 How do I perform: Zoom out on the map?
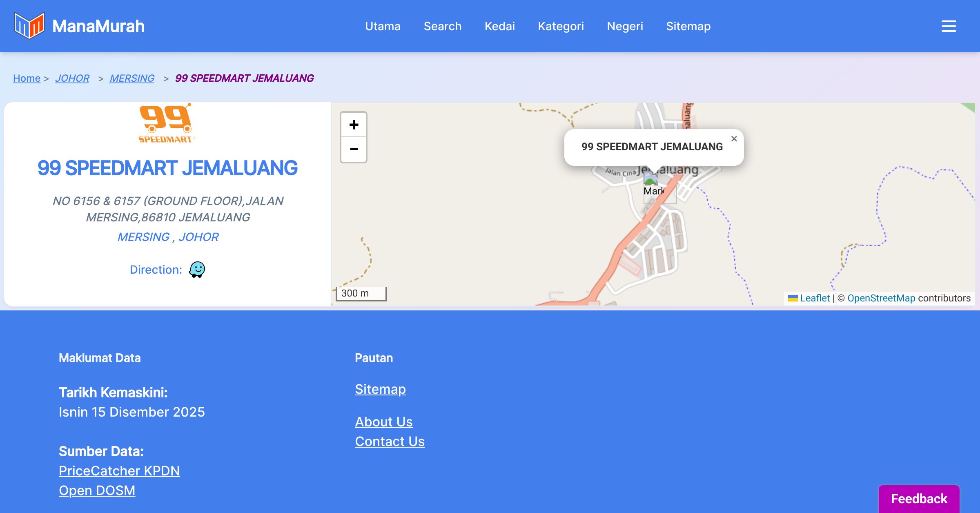point(354,149)
